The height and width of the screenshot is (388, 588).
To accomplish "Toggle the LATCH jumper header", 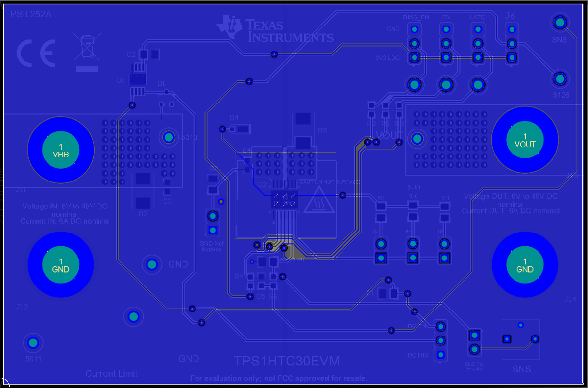I will 477,43.
